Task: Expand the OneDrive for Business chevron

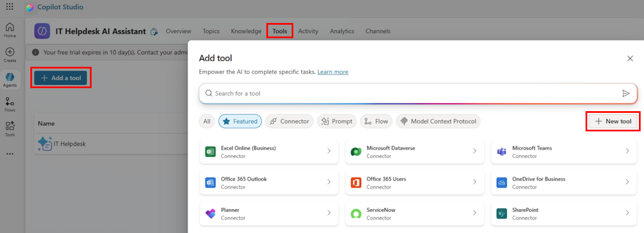Action: point(627,182)
